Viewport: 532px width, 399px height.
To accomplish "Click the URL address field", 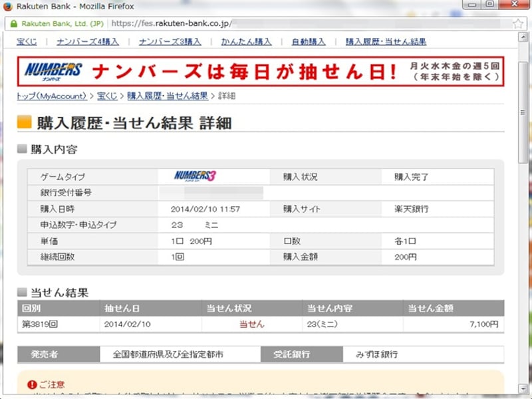I will tap(299, 23).
